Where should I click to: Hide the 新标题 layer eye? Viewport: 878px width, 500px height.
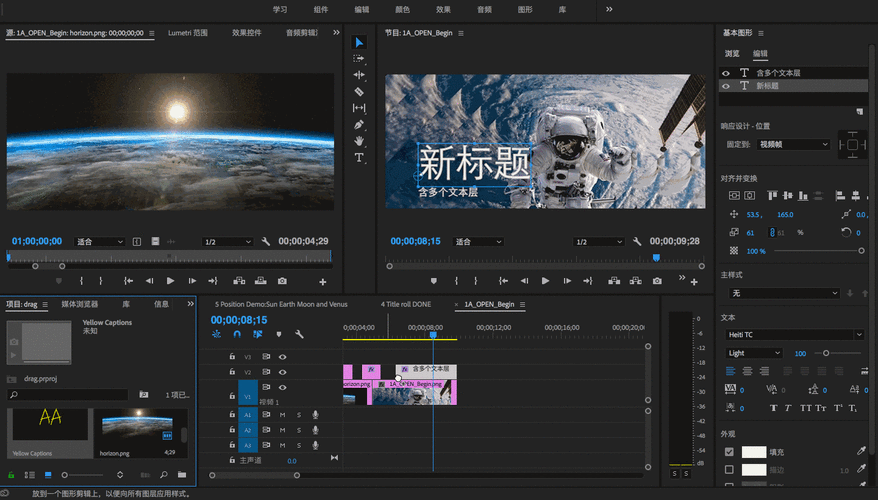[x=726, y=86]
